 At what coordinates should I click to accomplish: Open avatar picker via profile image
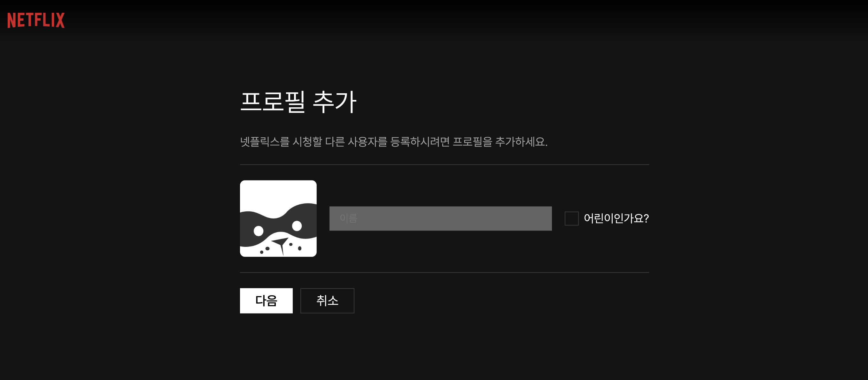click(x=278, y=218)
